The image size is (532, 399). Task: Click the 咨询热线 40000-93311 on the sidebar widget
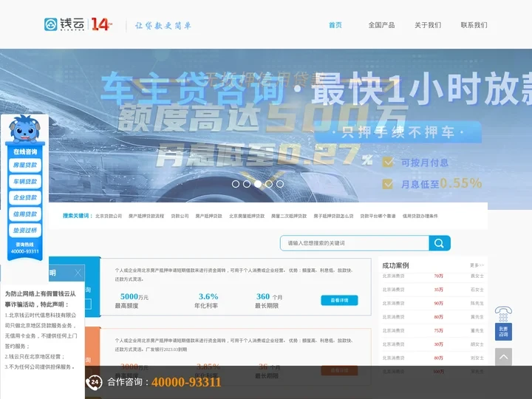point(25,248)
